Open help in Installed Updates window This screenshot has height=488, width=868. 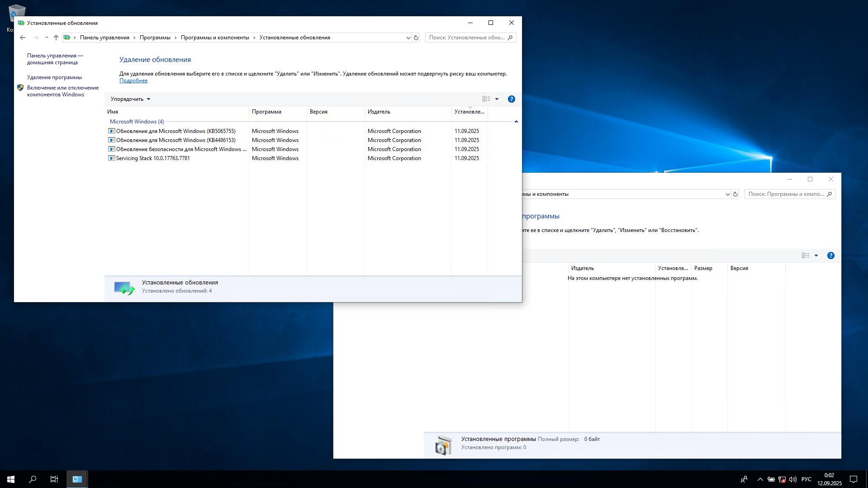[512, 99]
